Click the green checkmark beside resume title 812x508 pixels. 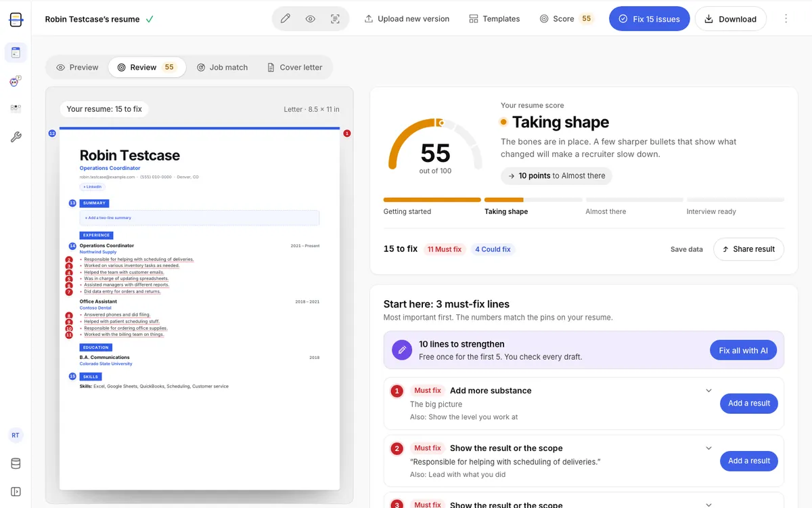(x=150, y=19)
